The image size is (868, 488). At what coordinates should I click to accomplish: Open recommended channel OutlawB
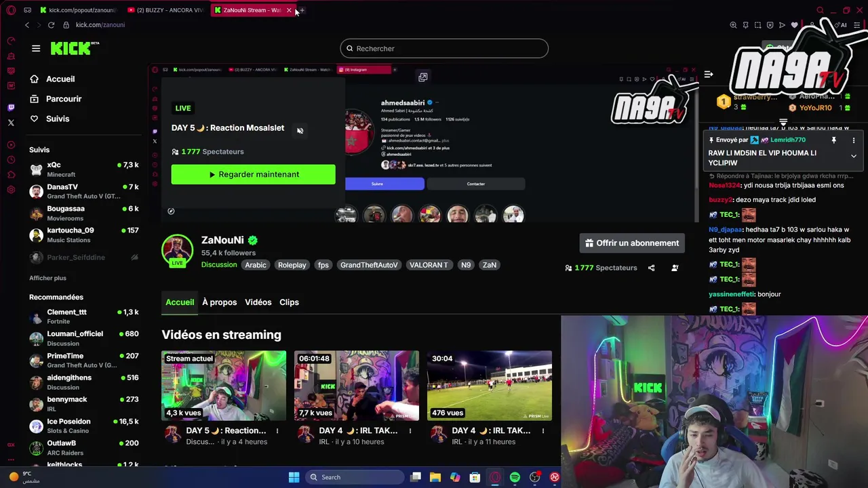[84, 447]
